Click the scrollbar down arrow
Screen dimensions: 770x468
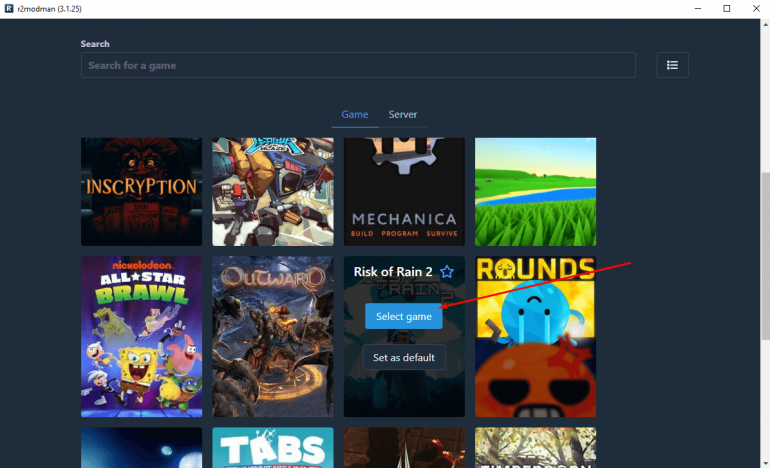coord(765,464)
